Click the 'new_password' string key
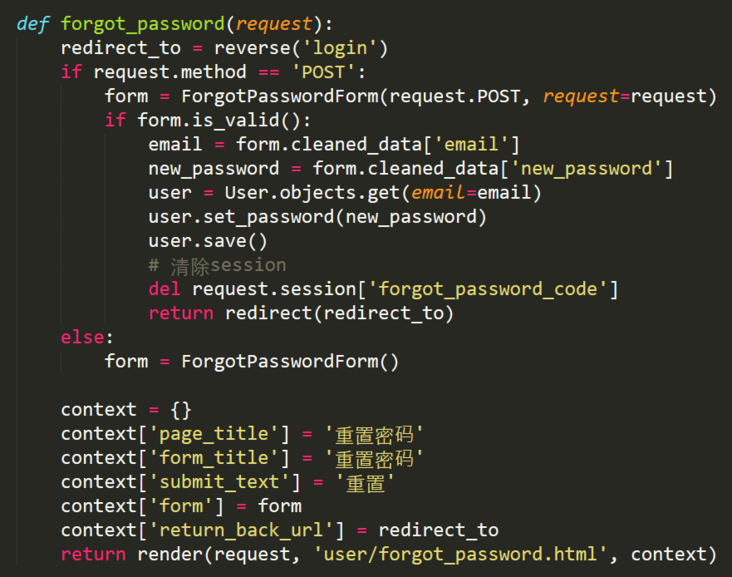Screen dimensions: 732x577 pos(586,168)
